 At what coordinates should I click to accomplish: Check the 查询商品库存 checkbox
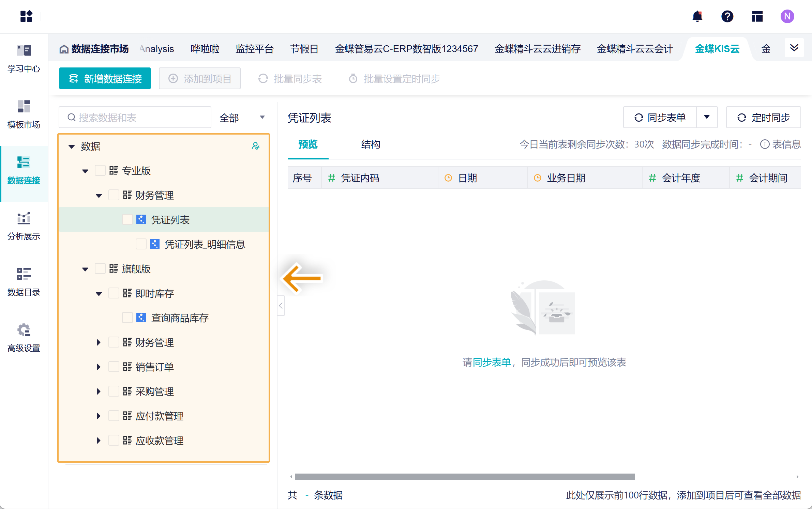point(127,318)
